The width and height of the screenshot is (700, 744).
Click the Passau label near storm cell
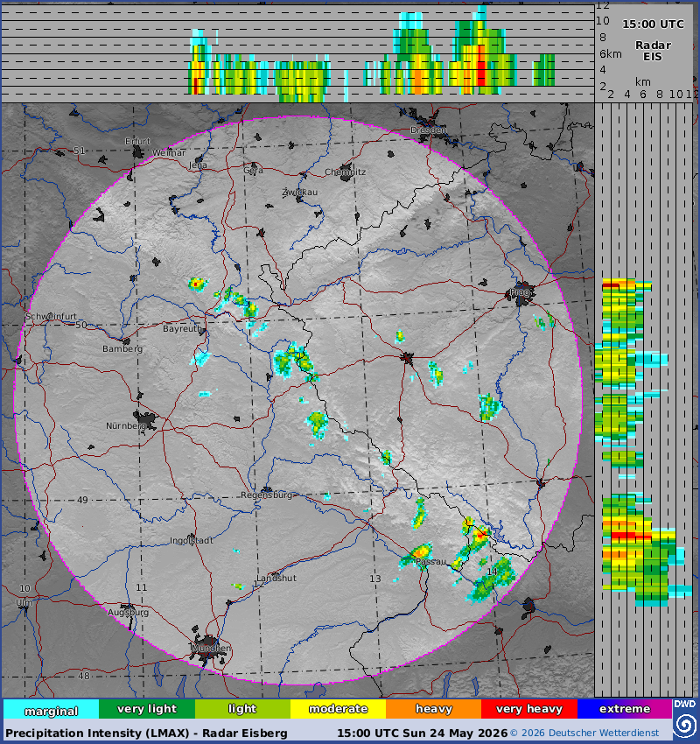click(430, 562)
